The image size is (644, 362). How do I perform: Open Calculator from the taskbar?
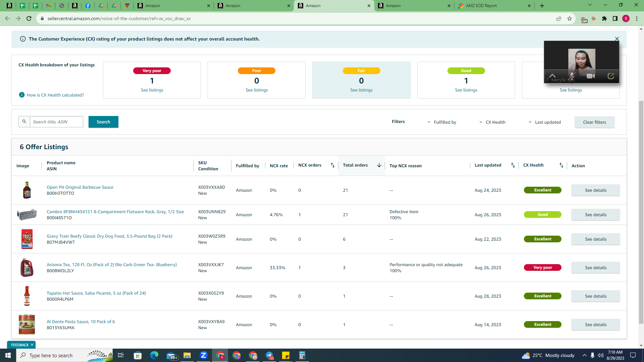pos(302,355)
